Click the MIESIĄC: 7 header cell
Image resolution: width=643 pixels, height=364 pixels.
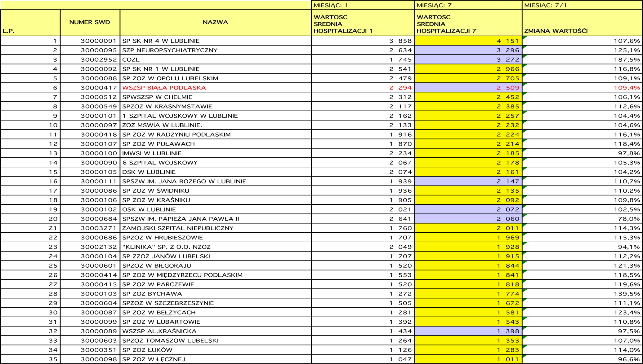click(x=468, y=5)
